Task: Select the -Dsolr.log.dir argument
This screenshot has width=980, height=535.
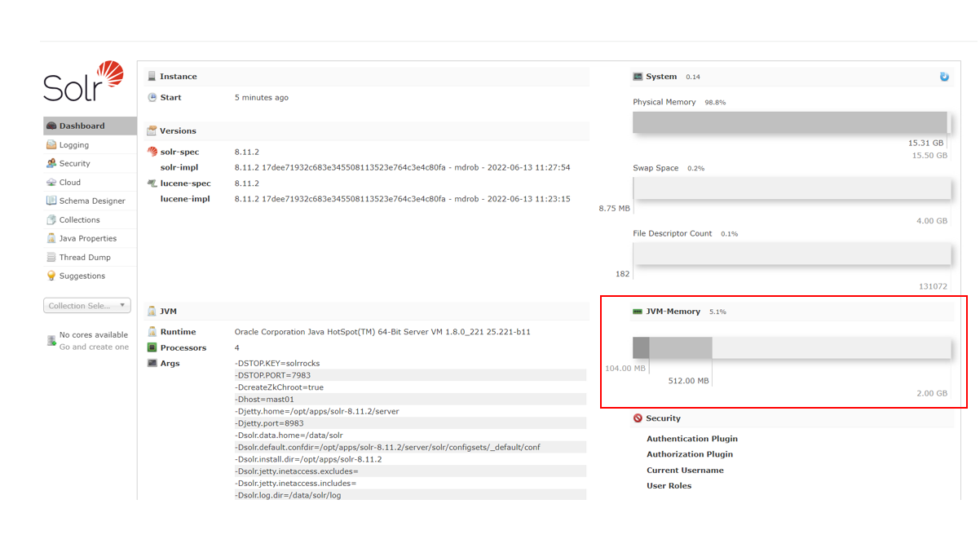Action: 288,495
